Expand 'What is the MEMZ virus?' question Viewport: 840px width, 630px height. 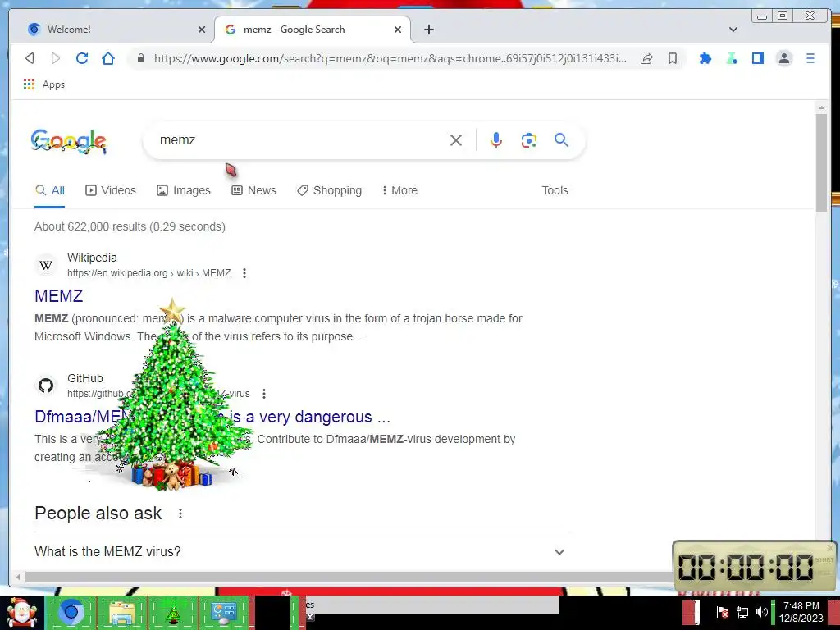coord(301,551)
